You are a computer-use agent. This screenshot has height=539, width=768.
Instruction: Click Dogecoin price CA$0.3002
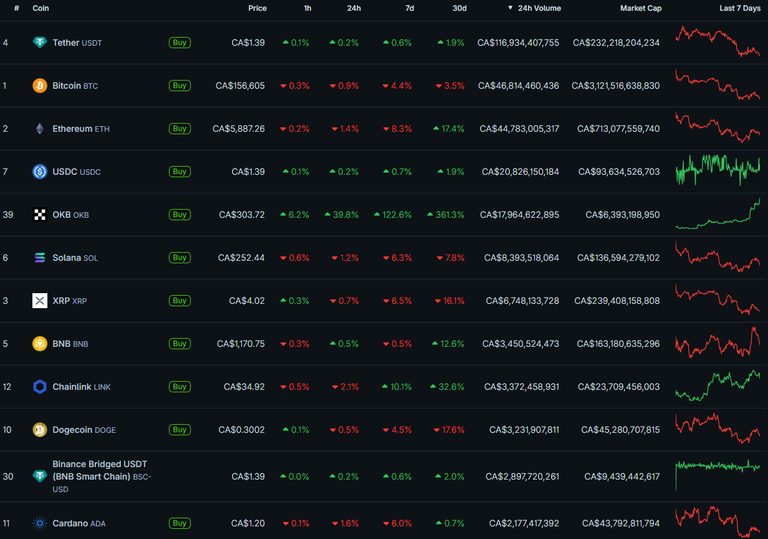241,430
